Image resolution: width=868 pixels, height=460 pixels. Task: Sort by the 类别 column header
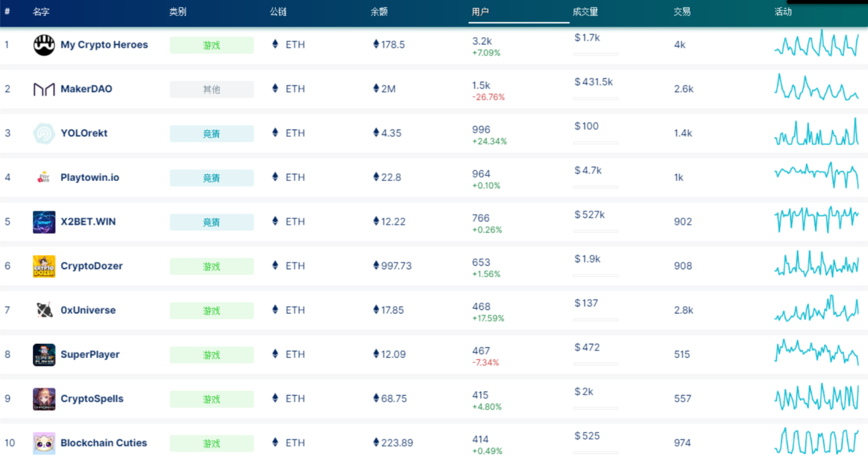178,12
